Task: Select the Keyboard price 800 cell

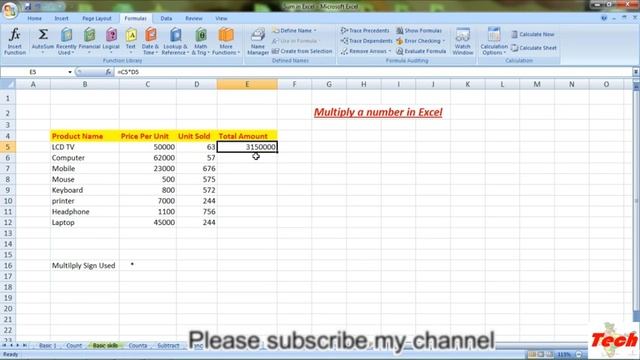Action: [x=148, y=190]
